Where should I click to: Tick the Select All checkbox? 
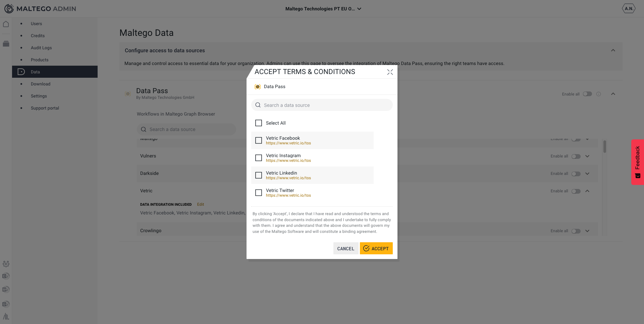[259, 123]
